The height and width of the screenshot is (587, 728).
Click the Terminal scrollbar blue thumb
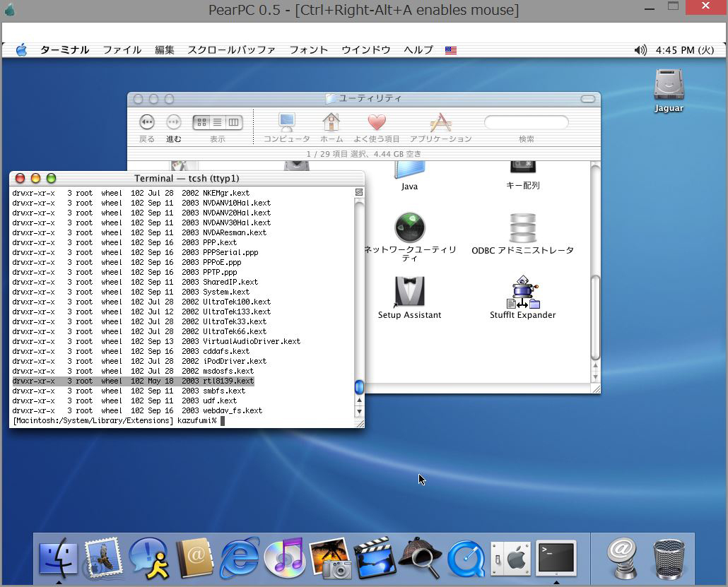359,387
